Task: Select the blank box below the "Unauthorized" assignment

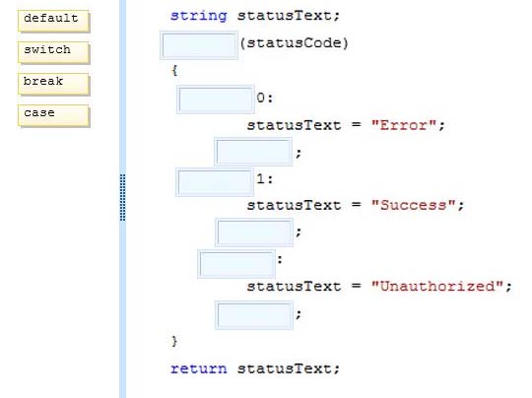Action: click(x=254, y=315)
